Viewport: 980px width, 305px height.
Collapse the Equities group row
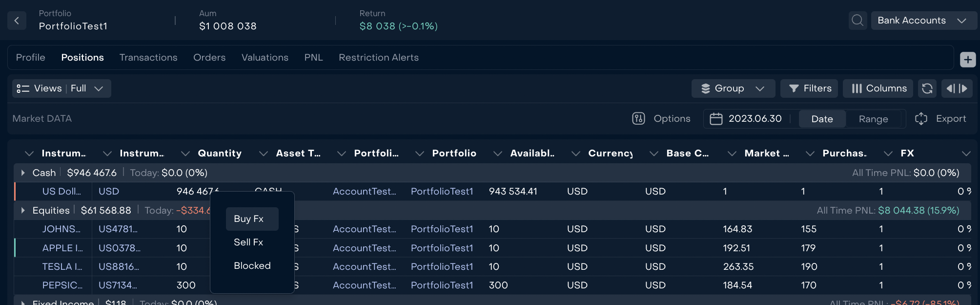23,210
